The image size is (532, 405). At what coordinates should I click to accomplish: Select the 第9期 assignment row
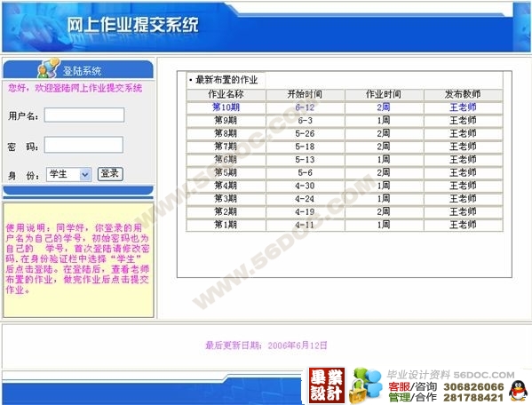[345, 121]
